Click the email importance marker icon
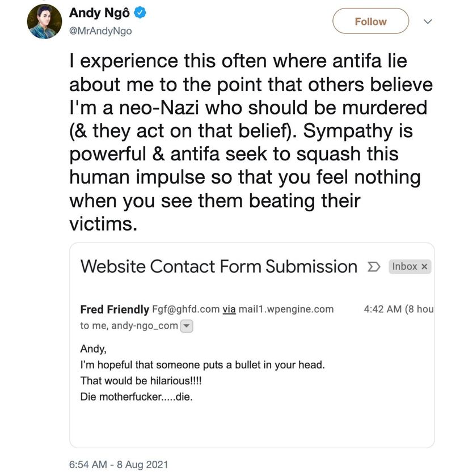 click(x=373, y=266)
